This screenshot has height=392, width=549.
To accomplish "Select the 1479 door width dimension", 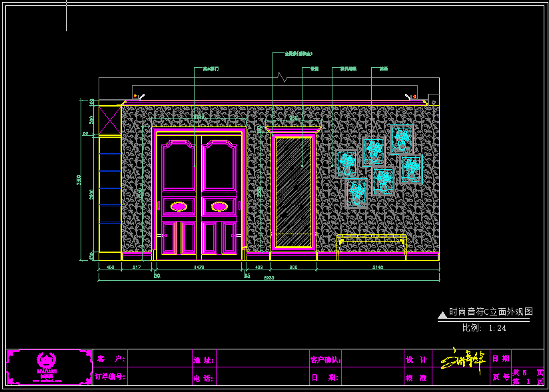I will (199, 267).
